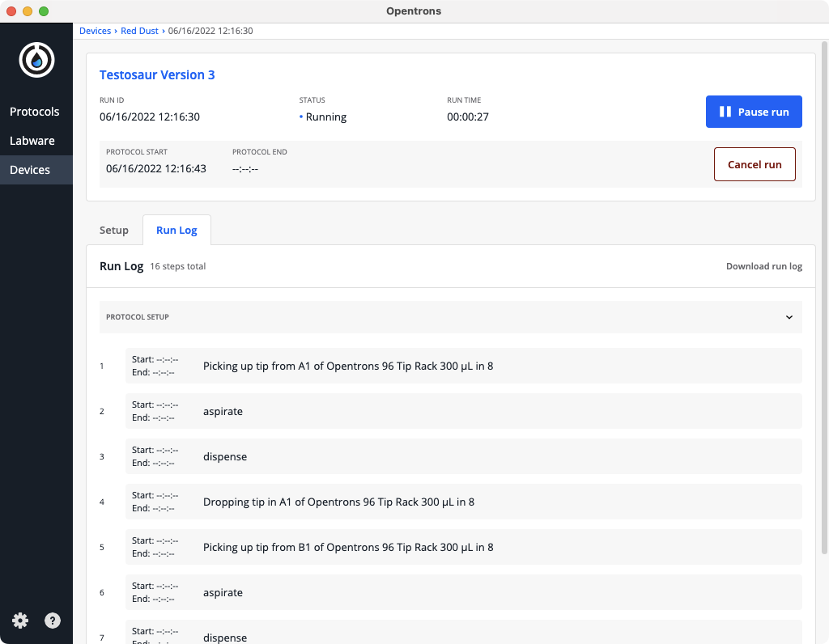Click the Run ID value 06/16/2022 12:16:30
Viewport: 829px width, 644px height.
coord(150,117)
